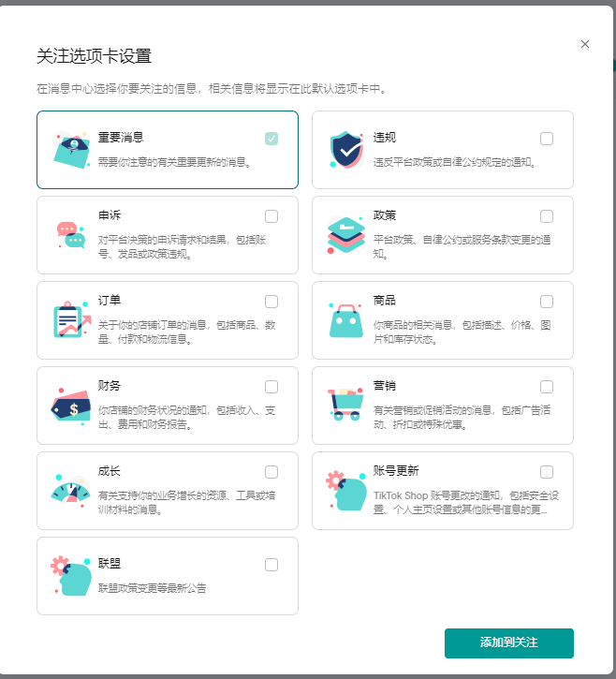Click the chat bubbles icon for 申诉

[72, 235]
